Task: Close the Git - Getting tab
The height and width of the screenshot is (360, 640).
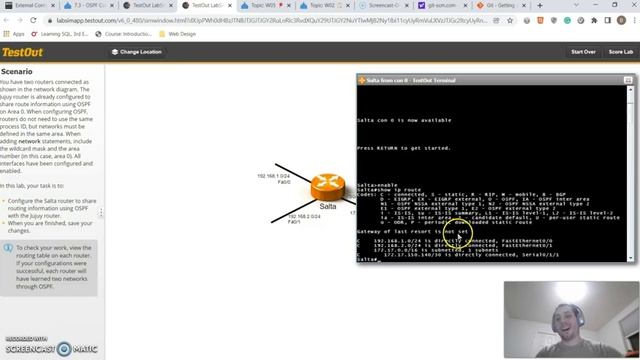Action: pyautogui.click(x=524, y=6)
